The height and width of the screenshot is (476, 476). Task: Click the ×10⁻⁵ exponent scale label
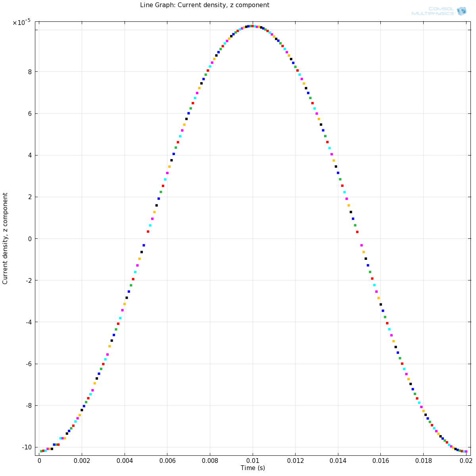pyautogui.click(x=21, y=23)
